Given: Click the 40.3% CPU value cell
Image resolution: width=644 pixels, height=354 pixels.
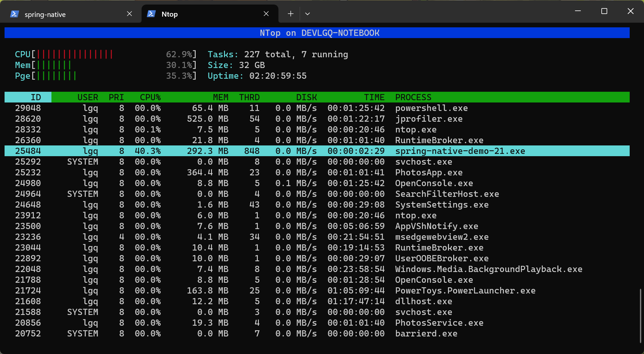Looking at the screenshot, I should click(148, 151).
